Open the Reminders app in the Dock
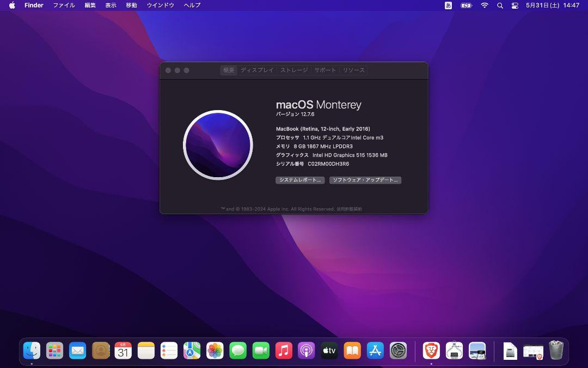The width and height of the screenshot is (588, 368). pyautogui.click(x=169, y=351)
